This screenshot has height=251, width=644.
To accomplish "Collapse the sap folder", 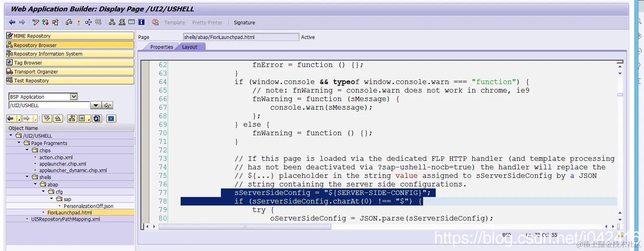I will [52, 199].
